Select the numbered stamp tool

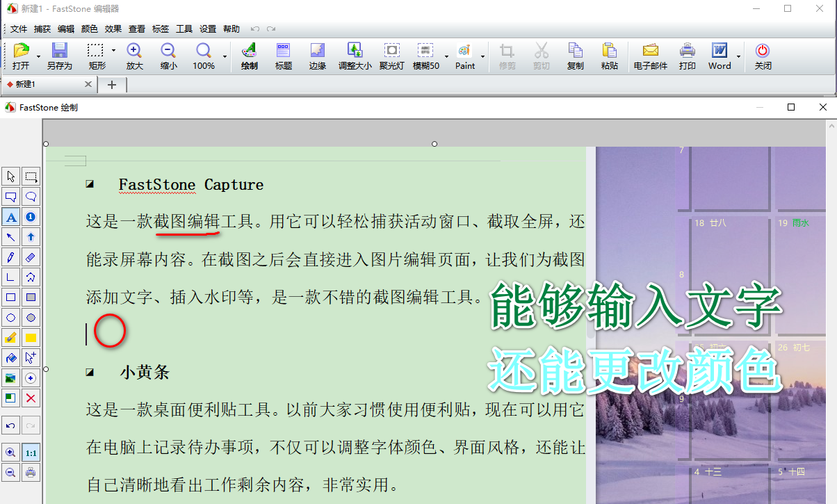31,217
